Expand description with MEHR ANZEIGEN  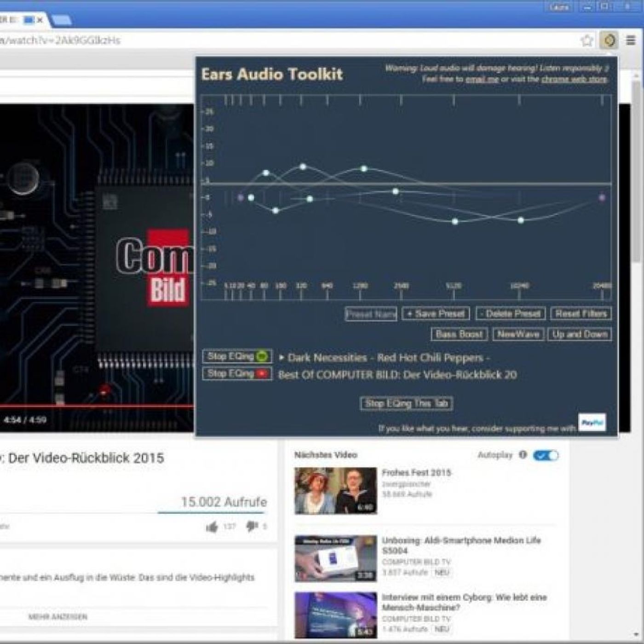point(57,617)
